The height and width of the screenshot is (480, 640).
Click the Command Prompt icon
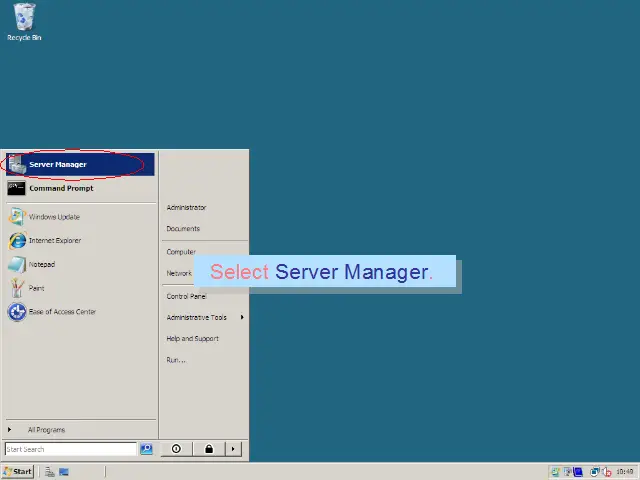(x=16, y=188)
